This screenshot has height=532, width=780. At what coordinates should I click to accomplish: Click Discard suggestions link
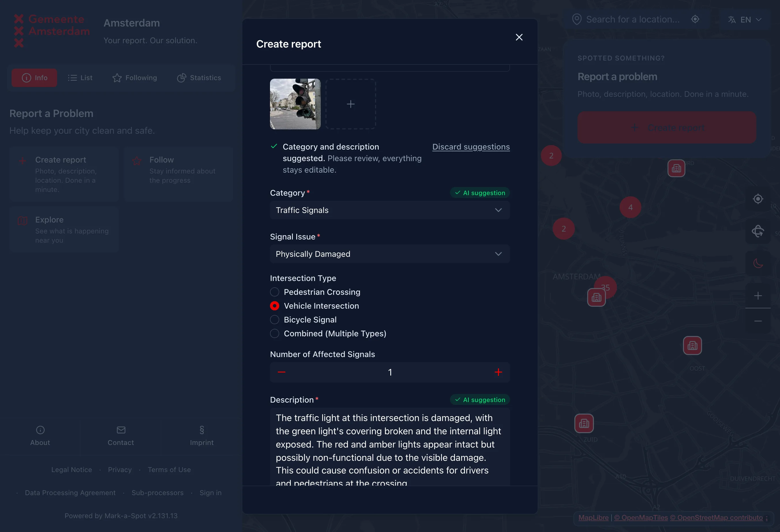(471, 147)
